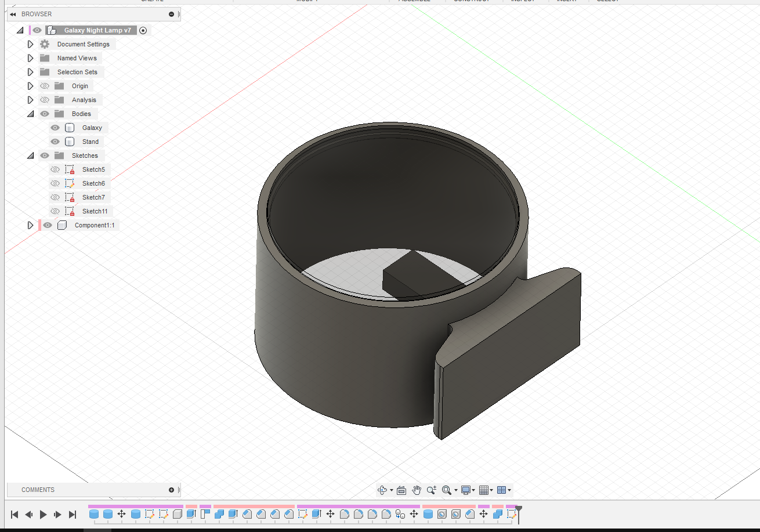760x532 pixels.
Task: Collapse the Bodies folder
Action: pyautogui.click(x=31, y=114)
